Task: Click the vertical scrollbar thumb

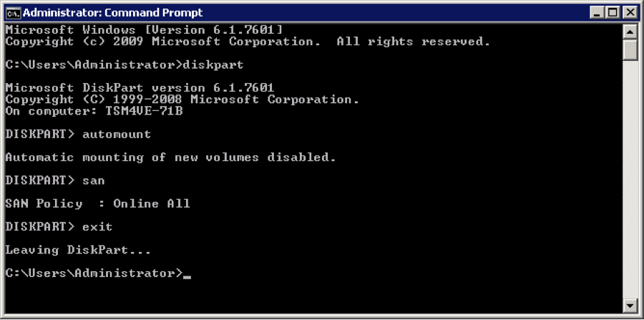Action: [630, 49]
